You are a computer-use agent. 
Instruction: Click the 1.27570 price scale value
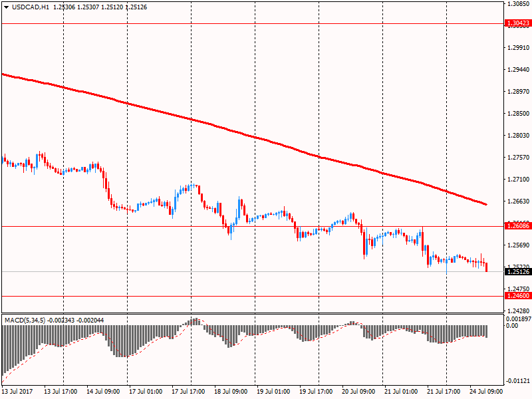(x=518, y=158)
